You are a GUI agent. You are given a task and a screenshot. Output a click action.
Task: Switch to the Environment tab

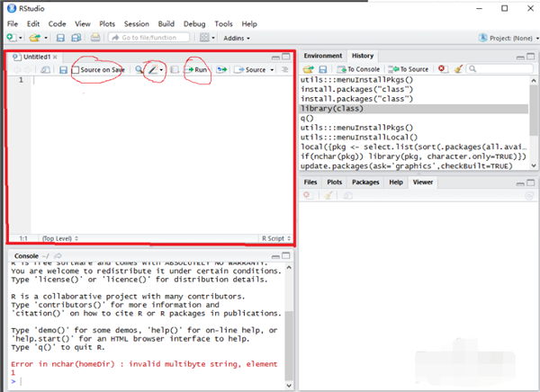pyautogui.click(x=322, y=55)
